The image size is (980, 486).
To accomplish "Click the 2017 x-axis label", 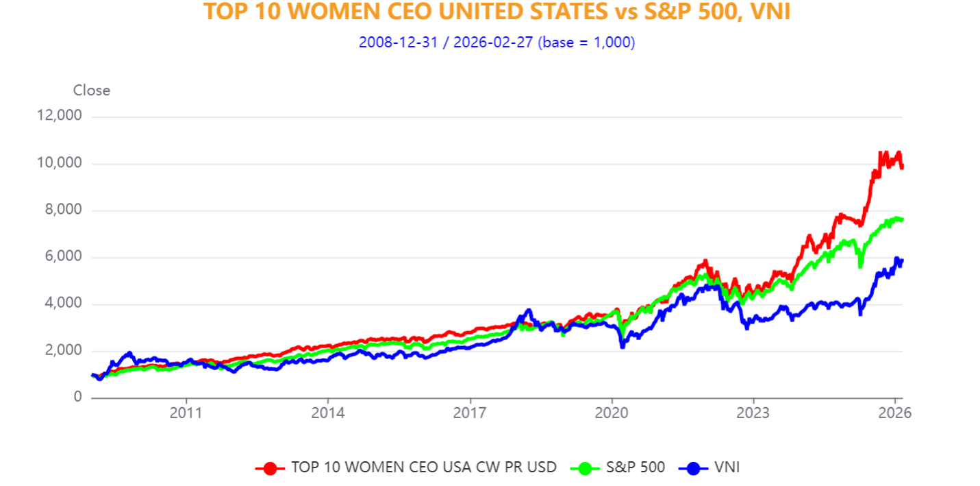I will [470, 413].
